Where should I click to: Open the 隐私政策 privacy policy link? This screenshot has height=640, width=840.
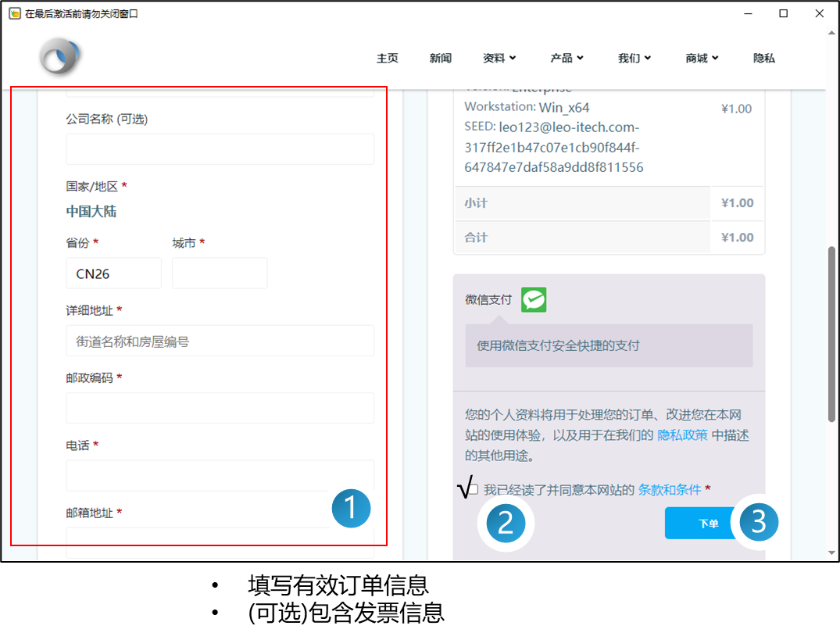coord(682,435)
